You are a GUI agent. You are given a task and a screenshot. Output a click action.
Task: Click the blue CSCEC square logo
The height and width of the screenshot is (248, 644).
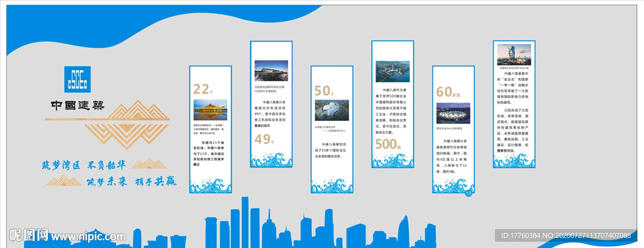click(77, 79)
